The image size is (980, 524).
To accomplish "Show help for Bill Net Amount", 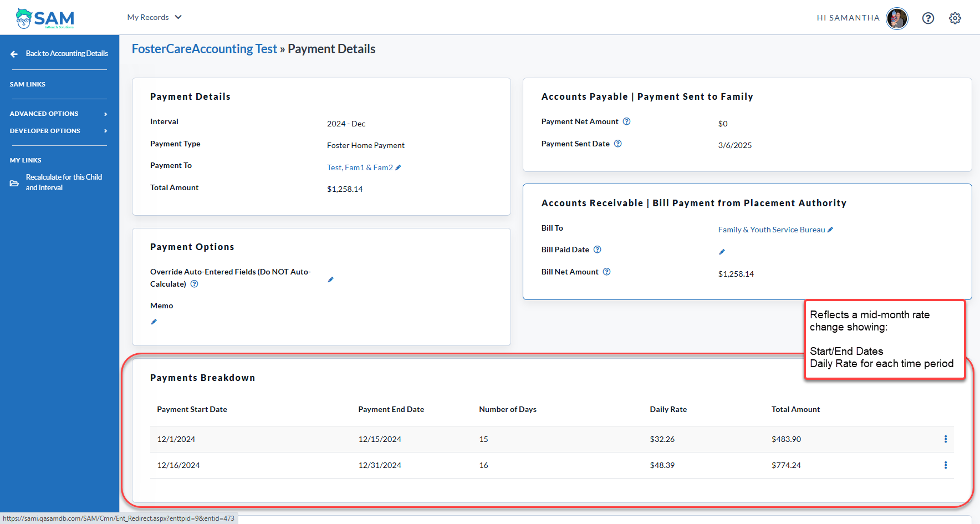I will tap(607, 272).
